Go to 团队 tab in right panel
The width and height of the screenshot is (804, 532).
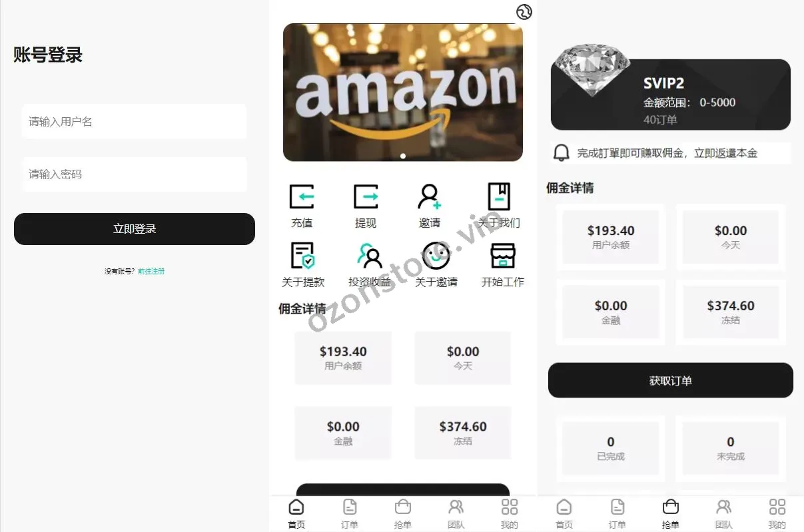pos(724,513)
